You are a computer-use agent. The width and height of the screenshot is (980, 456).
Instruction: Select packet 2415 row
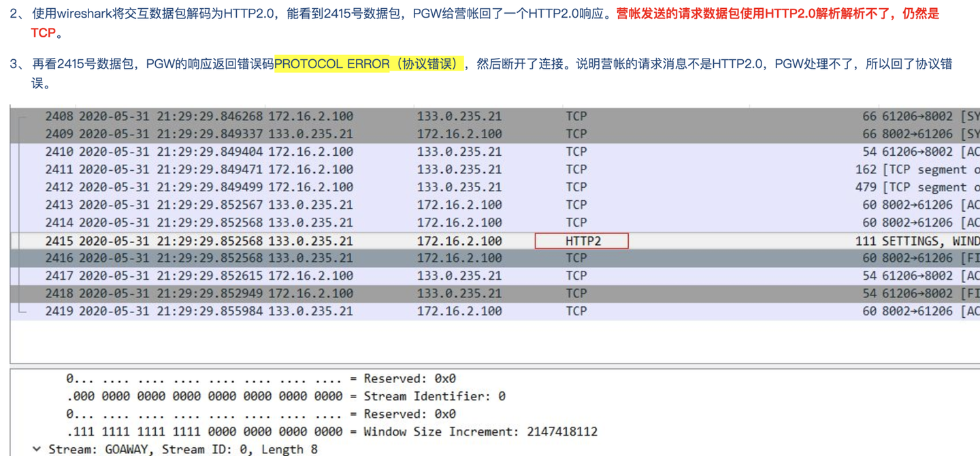coord(495,241)
